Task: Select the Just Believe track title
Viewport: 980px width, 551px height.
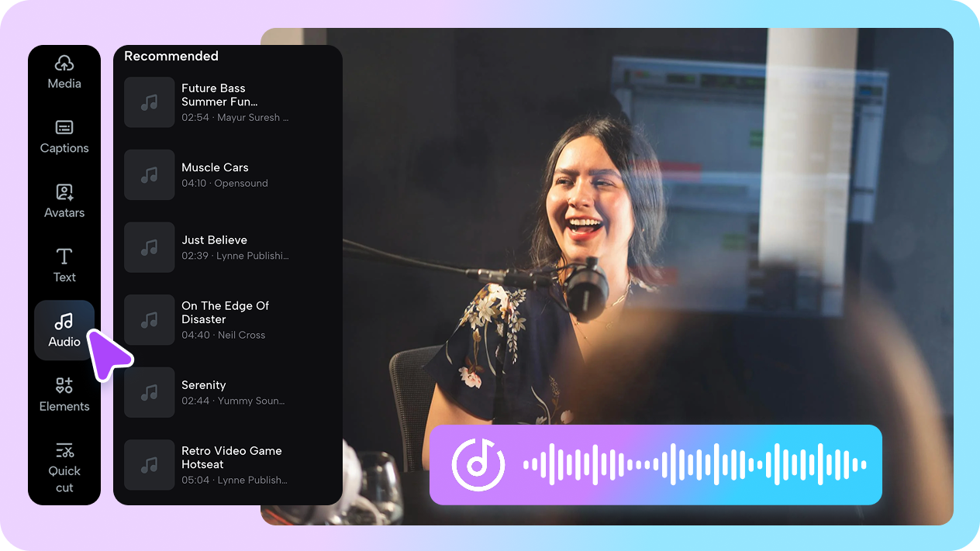Action: click(x=214, y=240)
